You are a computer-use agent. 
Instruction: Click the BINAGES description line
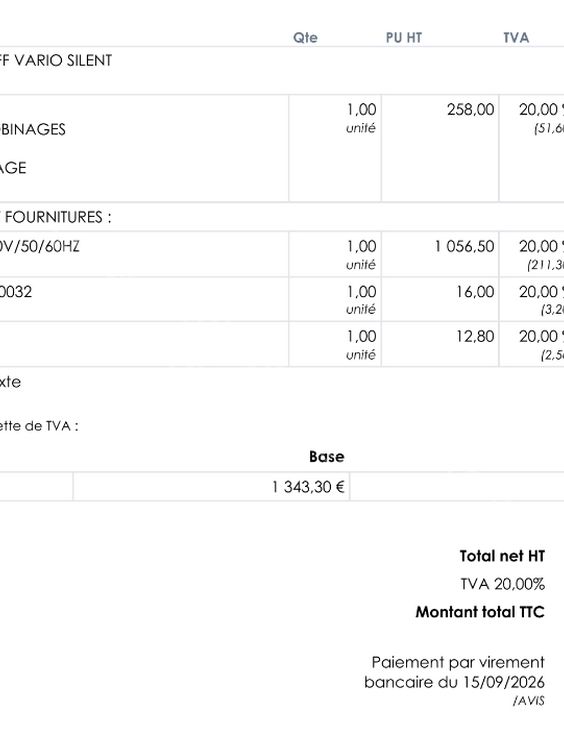tap(33, 130)
